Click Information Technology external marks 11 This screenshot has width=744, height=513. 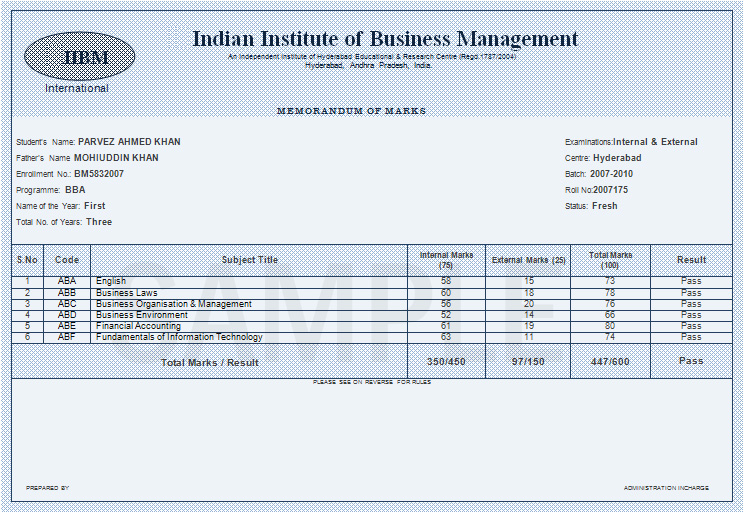(529, 337)
